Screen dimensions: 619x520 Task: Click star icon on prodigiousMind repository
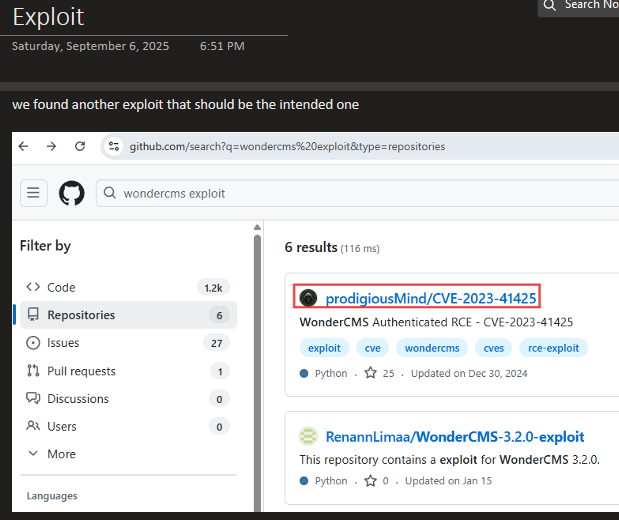coord(370,373)
